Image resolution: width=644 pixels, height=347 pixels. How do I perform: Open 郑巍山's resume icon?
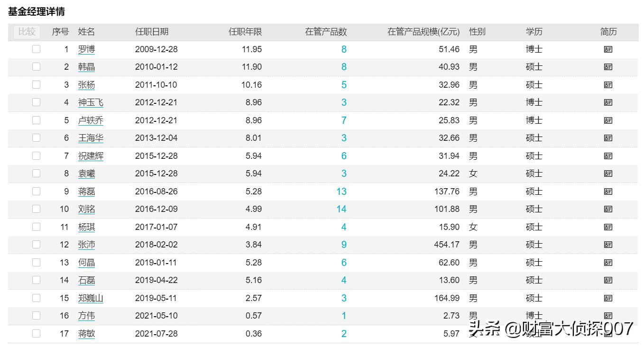[607, 298]
